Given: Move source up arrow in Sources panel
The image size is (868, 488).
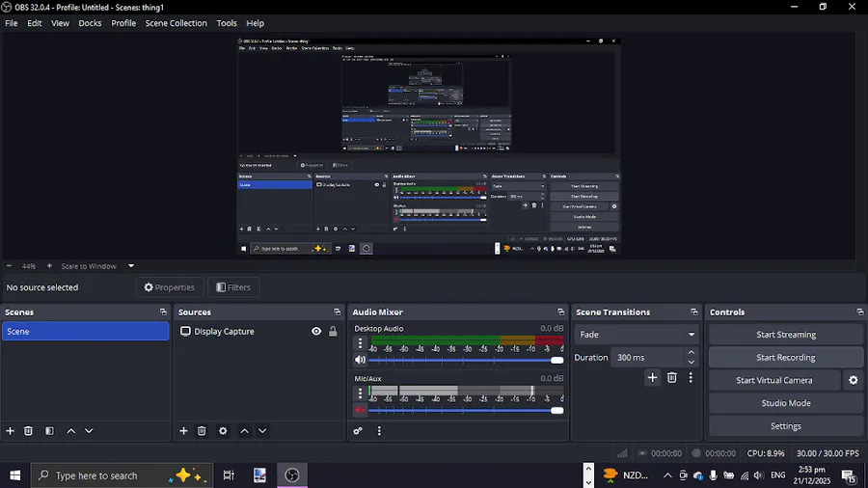Looking at the screenshot, I should pyautogui.click(x=244, y=430).
